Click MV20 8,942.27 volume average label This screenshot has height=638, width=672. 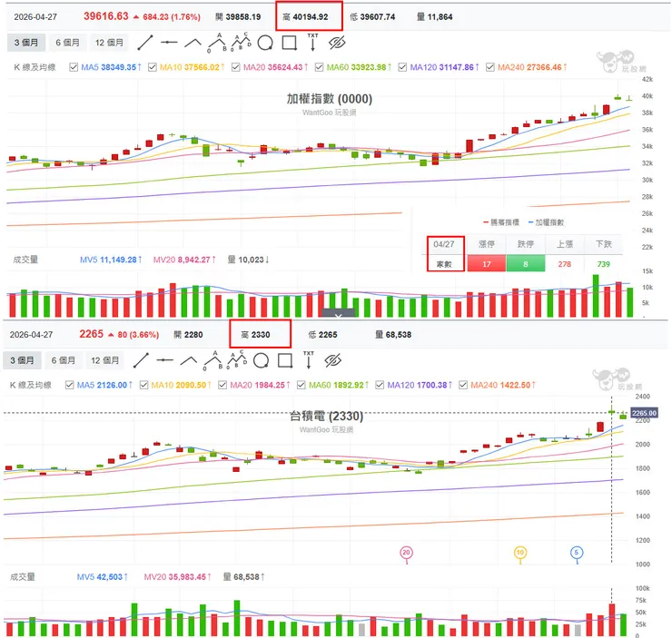[184, 260]
